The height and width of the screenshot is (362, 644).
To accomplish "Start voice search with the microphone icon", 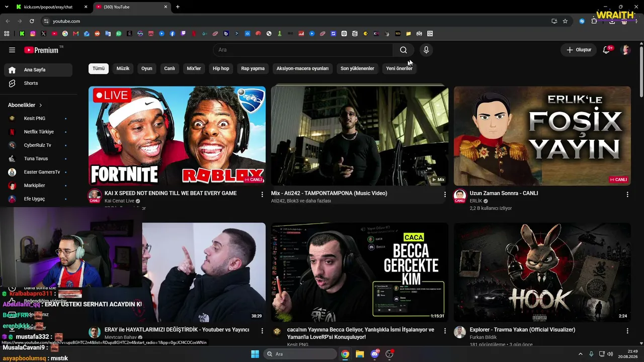I will coord(426,50).
